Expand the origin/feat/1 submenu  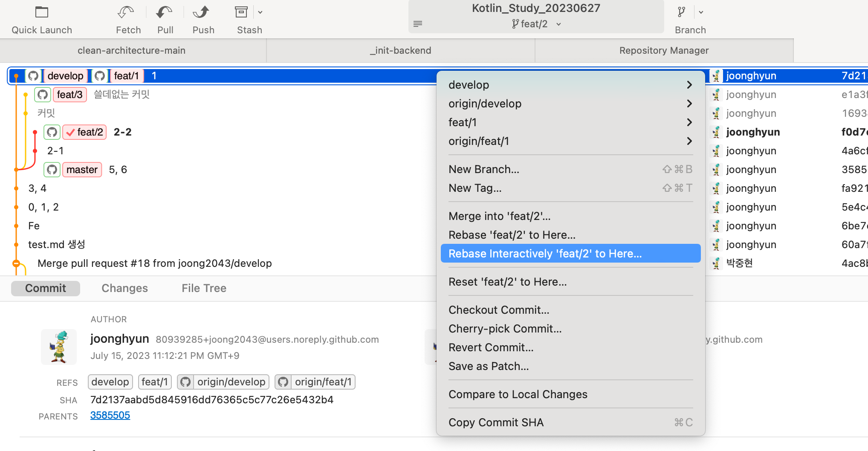[570, 141]
